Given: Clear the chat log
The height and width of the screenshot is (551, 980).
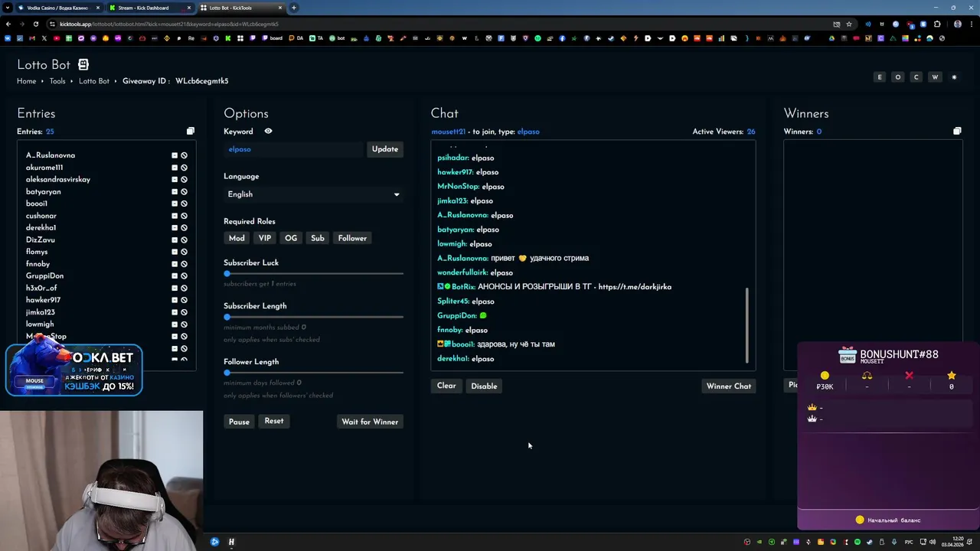Looking at the screenshot, I should [446, 386].
